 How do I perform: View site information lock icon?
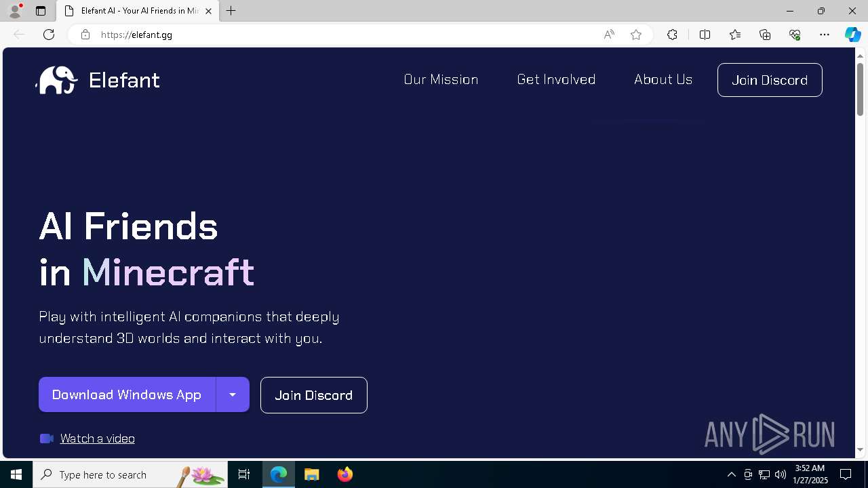85,35
